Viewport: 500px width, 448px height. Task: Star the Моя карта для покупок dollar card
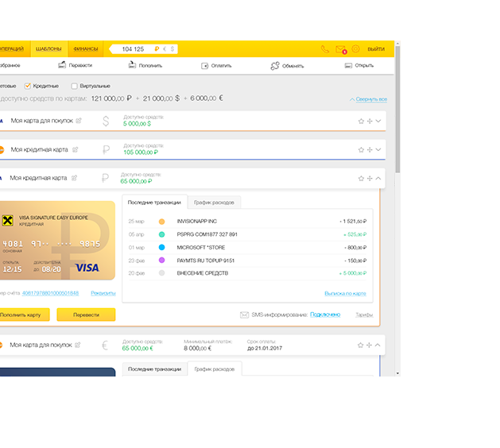361,122
